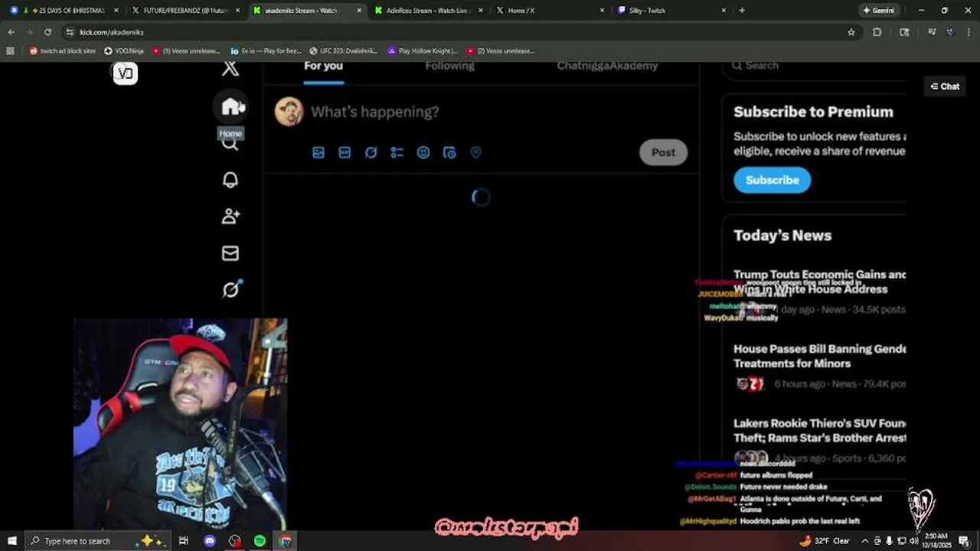Open Lakers Rookie Thiero's SUV news item

coord(819,440)
